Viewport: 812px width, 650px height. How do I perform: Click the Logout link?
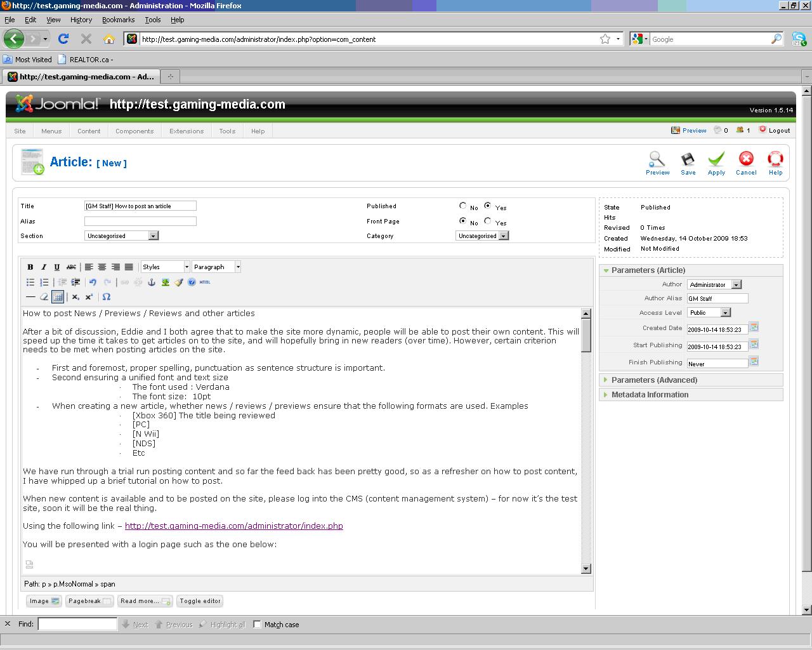(x=779, y=130)
